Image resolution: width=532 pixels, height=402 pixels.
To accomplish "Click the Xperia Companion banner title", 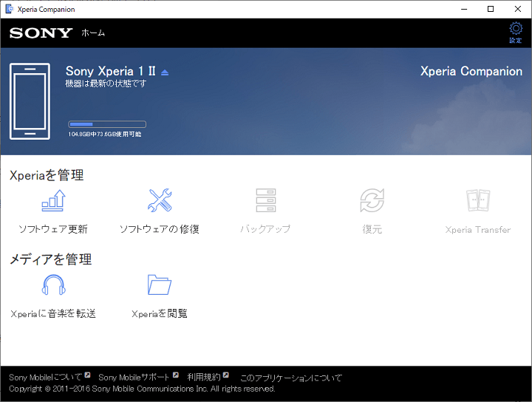I will (x=471, y=71).
